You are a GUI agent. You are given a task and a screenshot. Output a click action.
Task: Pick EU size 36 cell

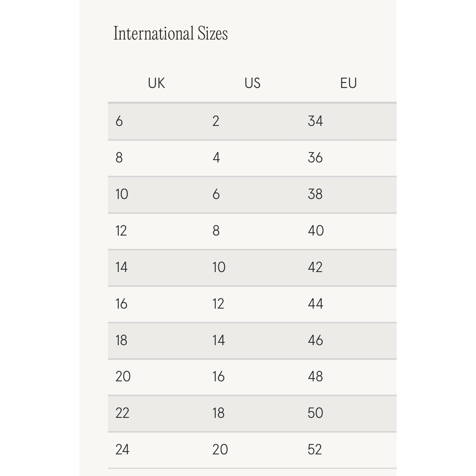click(x=315, y=158)
